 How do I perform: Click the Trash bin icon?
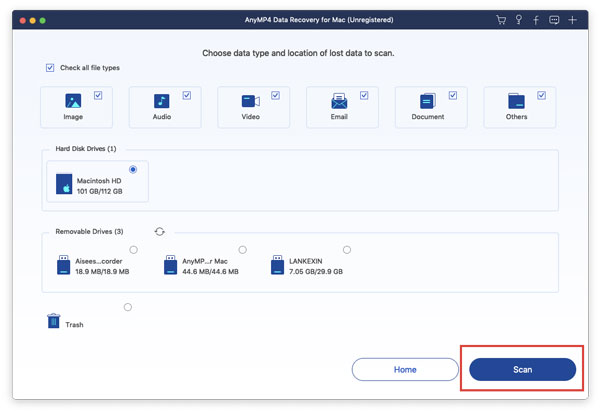54,321
